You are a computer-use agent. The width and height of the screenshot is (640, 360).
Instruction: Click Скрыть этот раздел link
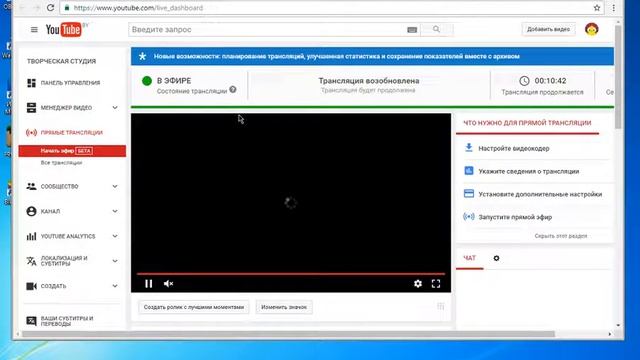pyautogui.click(x=561, y=236)
